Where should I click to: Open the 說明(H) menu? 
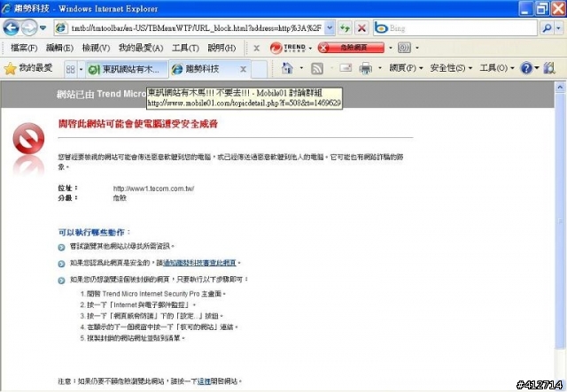(221, 48)
